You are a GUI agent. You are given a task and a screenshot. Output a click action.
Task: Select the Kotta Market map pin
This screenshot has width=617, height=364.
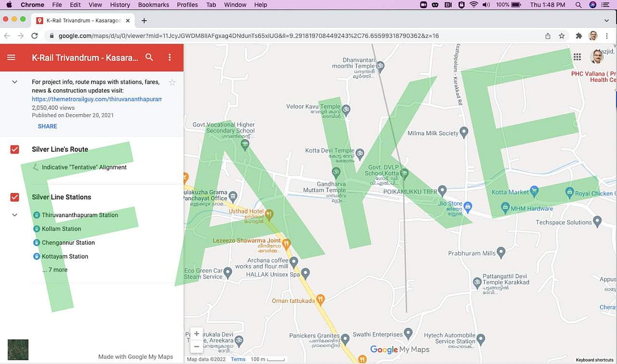[534, 191]
